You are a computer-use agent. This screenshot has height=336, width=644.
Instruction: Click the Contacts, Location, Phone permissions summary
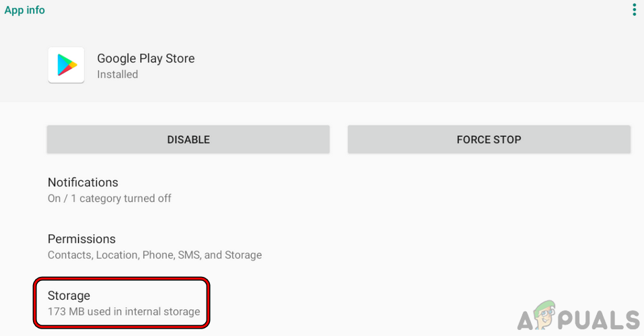[155, 255]
